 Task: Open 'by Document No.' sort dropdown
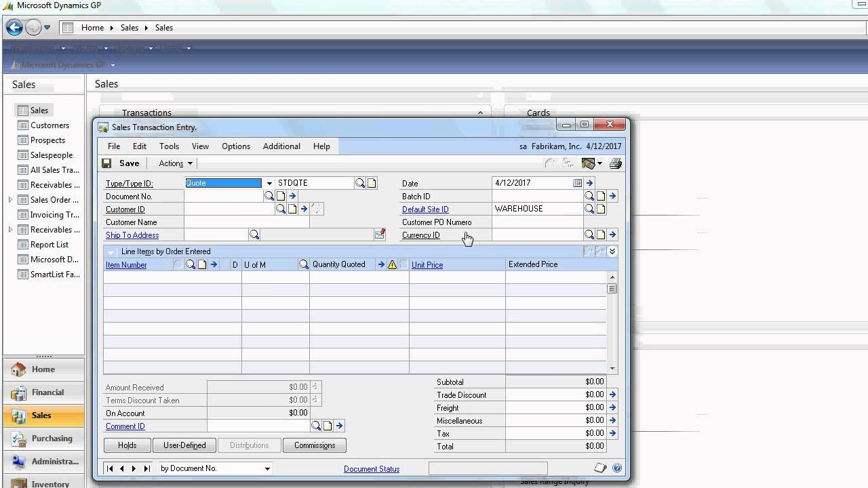[267, 468]
